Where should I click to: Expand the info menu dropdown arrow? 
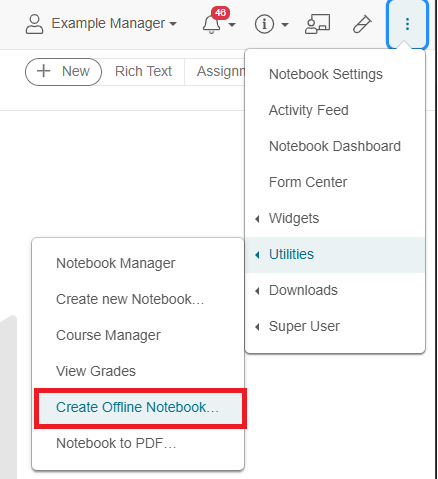pyautogui.click(x=285, y=24)
